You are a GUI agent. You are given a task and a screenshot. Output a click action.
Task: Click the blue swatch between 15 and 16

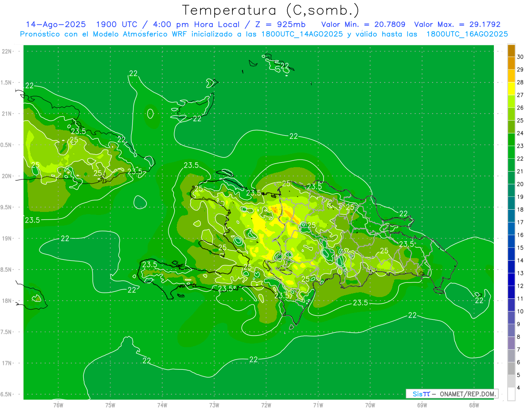(x=511, y=241)
